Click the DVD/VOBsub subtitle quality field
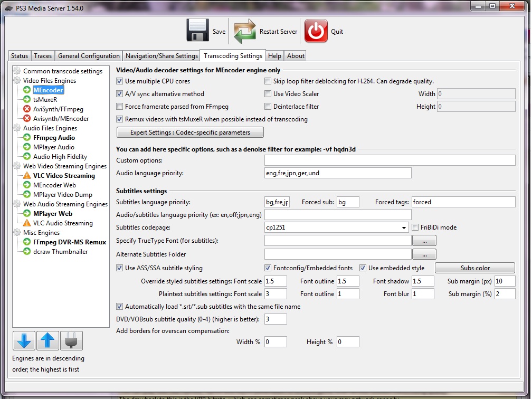The height and width of the screenshot is (399, 532). [x=275, y=319]
